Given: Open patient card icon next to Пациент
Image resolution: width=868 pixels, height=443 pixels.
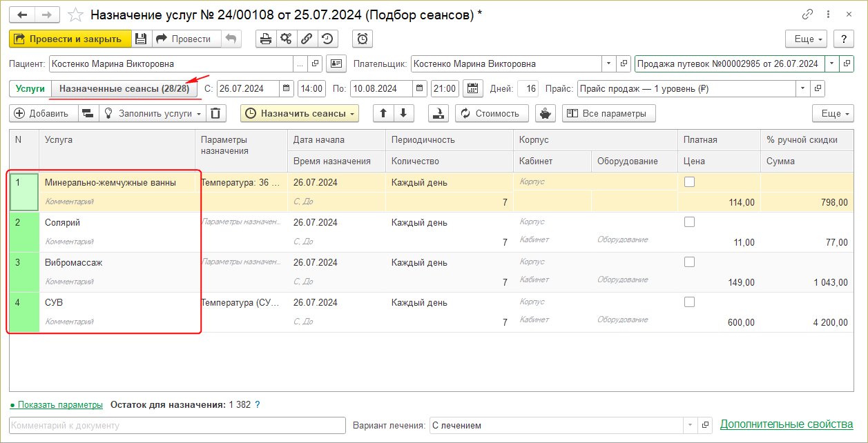Looking at the screenshot, I should tap(336, 64).
